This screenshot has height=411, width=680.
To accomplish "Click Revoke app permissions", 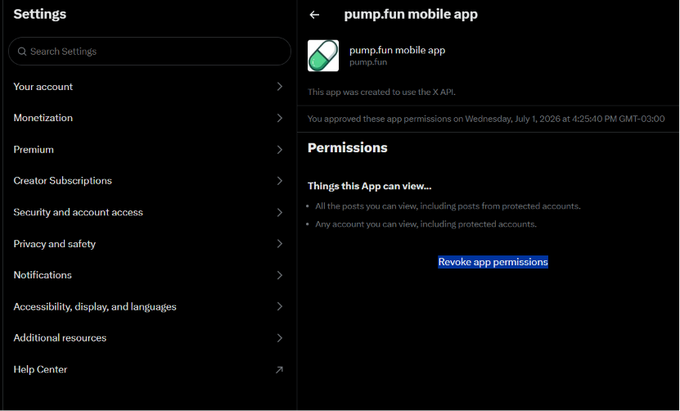I will 493,262.
